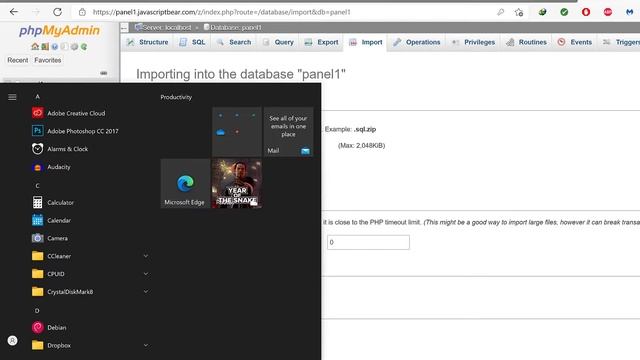The height and width of the screenshot is (360, 640).
Task: Open the MySQL documentation page icon
Action: coord(64,47)
